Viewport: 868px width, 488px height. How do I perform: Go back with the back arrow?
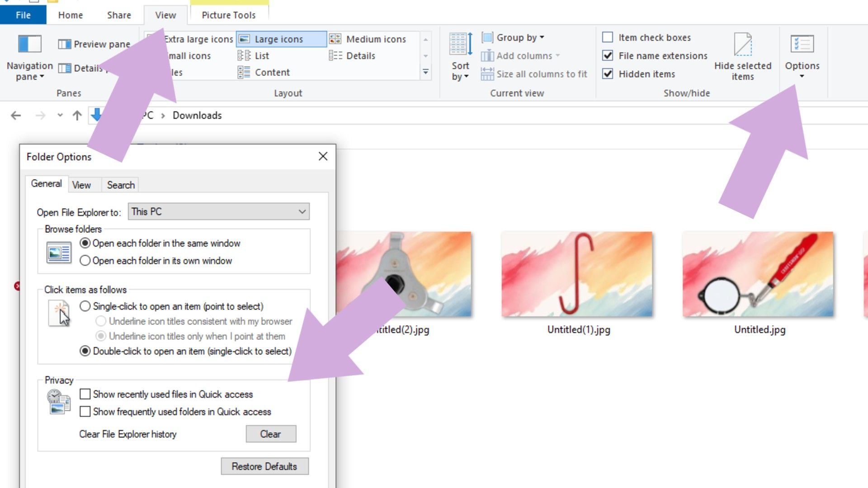16,116
